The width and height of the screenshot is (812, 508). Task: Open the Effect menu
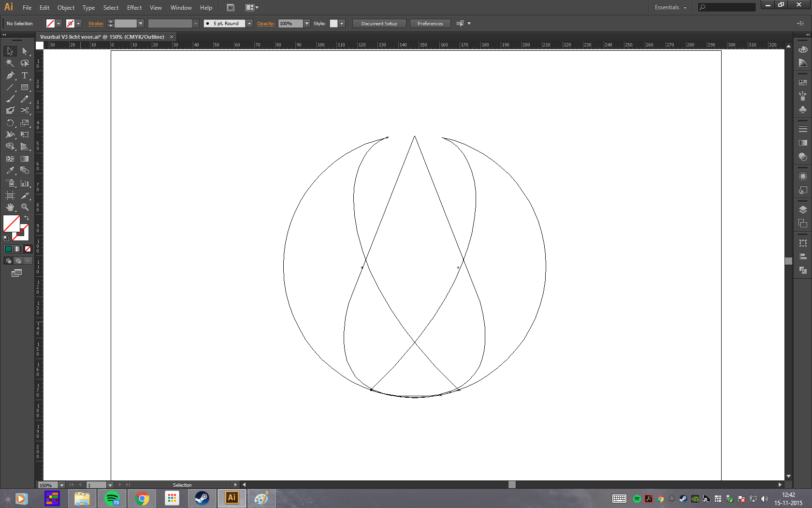tap(134, 8)
